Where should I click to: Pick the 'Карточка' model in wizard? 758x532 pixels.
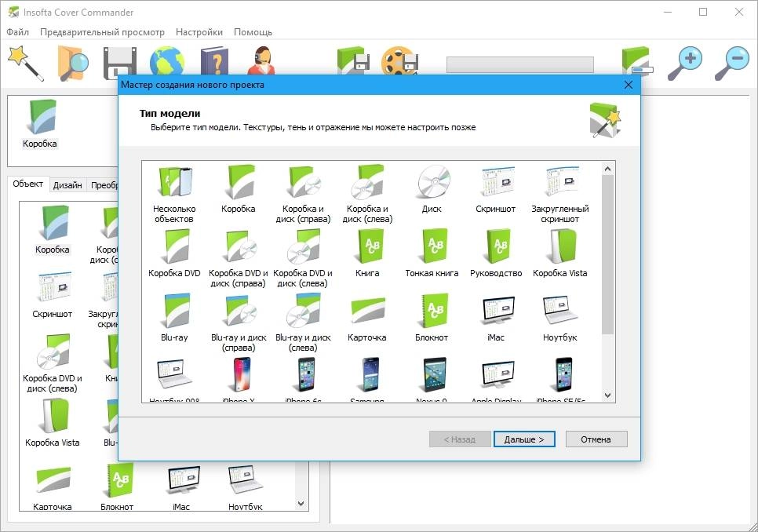367,318
